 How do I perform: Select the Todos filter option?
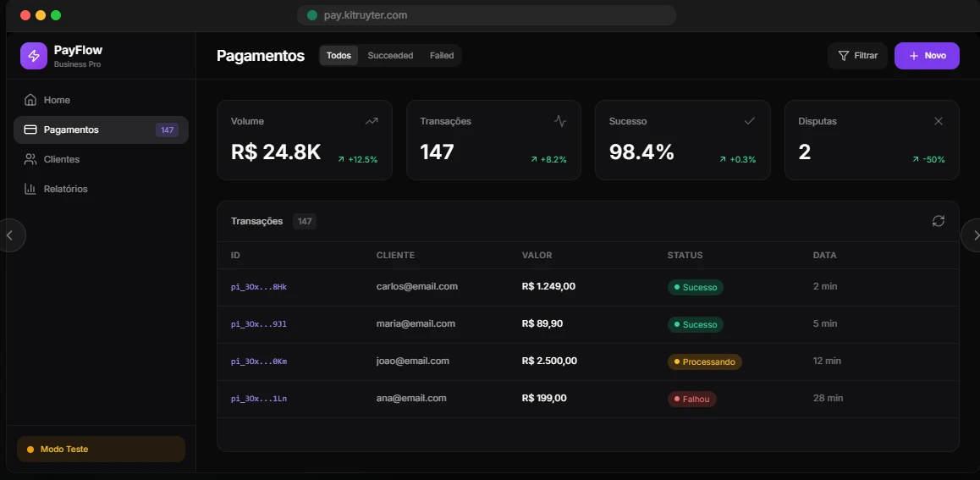pos(339,56)
